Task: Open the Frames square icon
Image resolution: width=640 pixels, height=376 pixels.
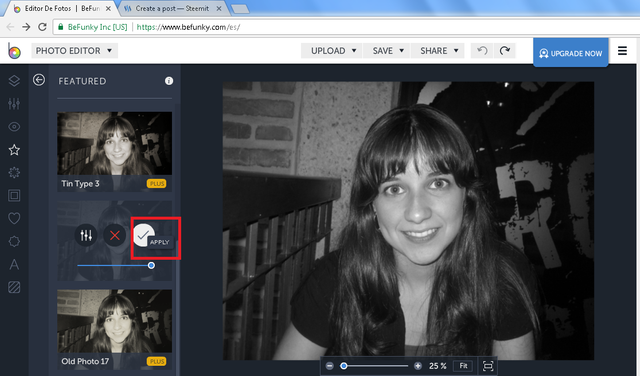Action: tap(14, 196)
